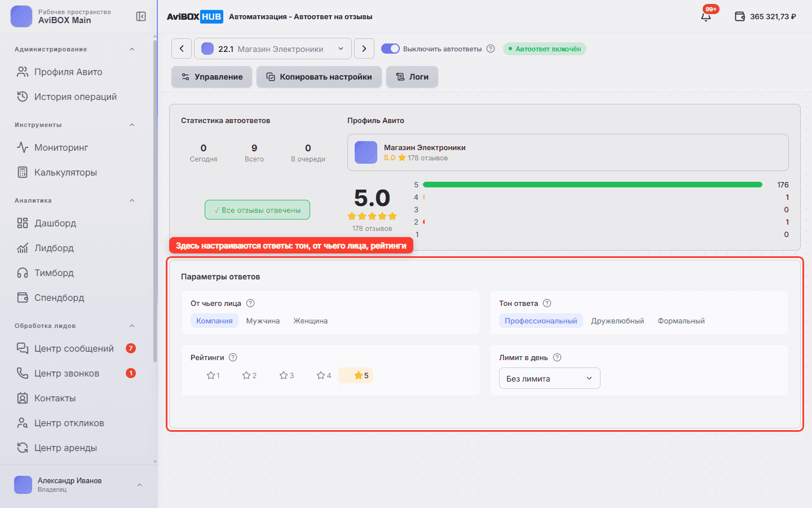Enable 4-star rating option
Screen dimensions: 812x508
[324, 375]
